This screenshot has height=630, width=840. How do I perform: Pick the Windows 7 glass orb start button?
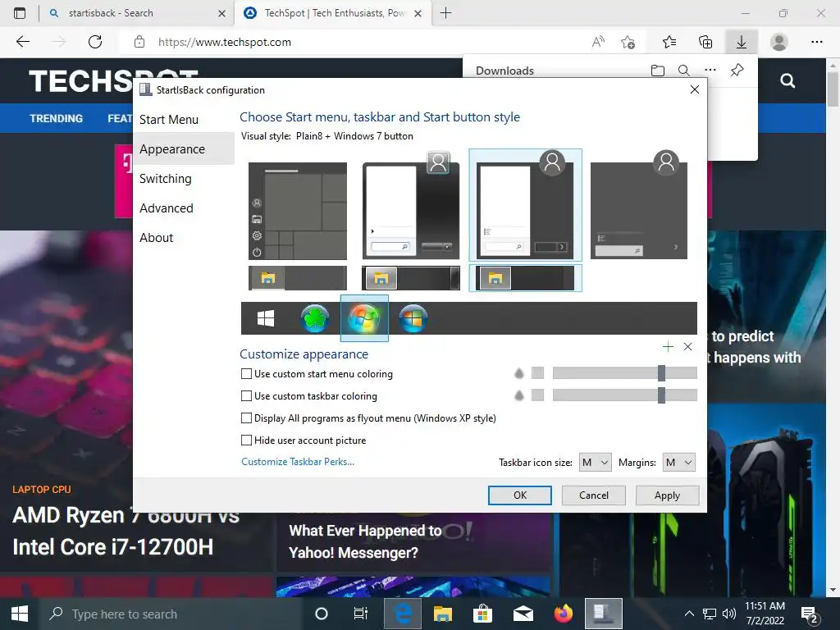(364, 318)
